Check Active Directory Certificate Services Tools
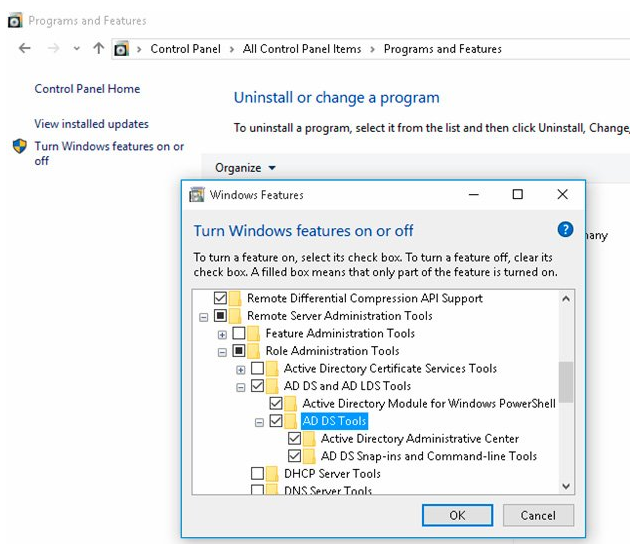The image size is (631, 547). click(x=257, y=368)
